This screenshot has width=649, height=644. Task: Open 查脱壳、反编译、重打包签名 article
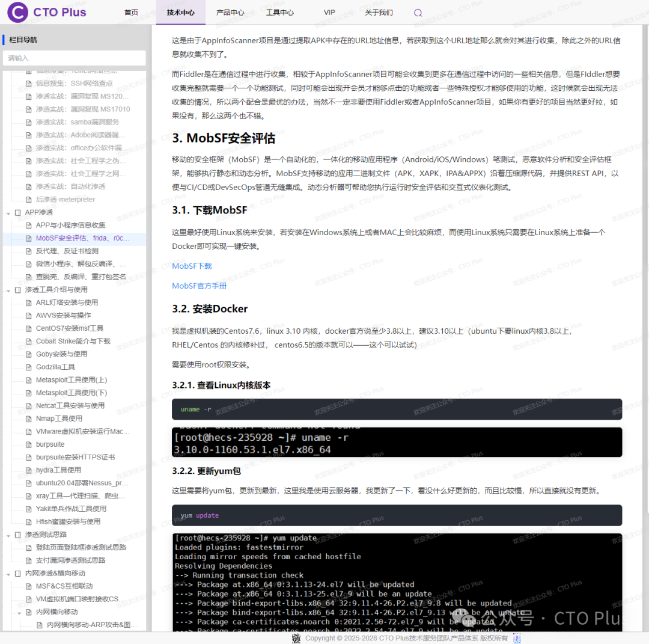pos(81,277)
